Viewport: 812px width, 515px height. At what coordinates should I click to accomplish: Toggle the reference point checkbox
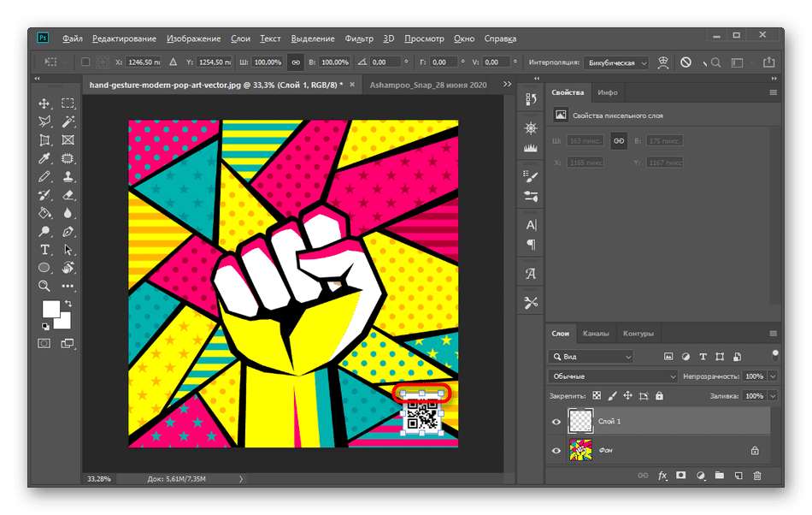(86, 62)
